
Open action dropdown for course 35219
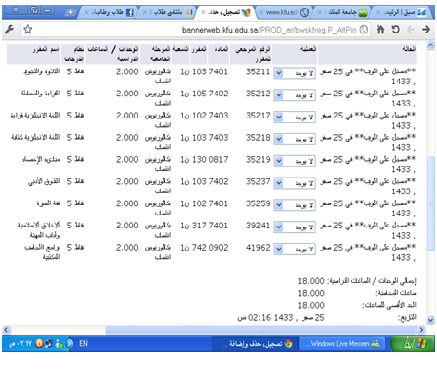pyautogui.click(x=294, y=161)
